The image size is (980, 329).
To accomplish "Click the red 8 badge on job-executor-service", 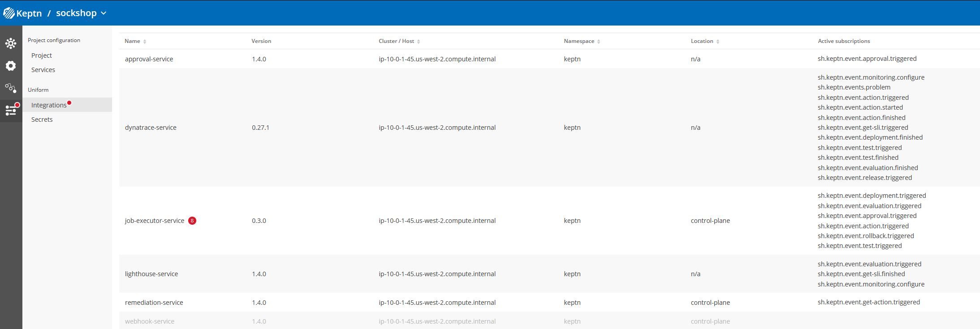I will pos(192,221).
